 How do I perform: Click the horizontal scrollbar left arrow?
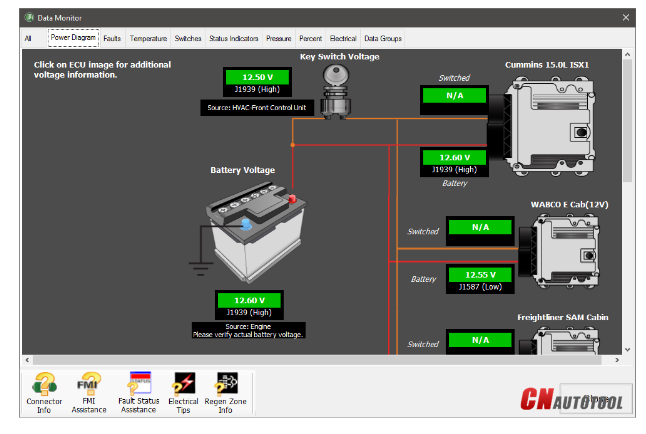coord(27,360)
